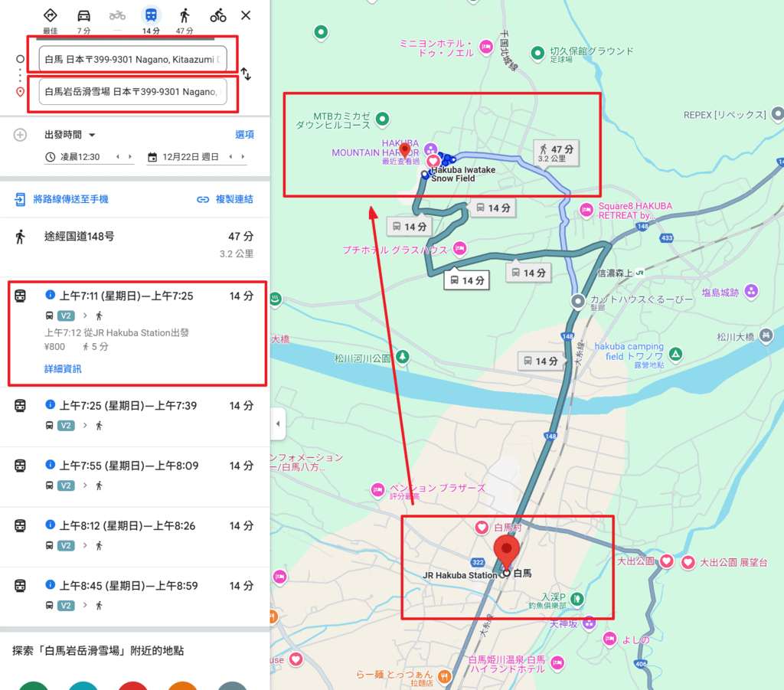
Task: Select transit option 上午7:55 to 上午8:09
Action: [135, 477]
